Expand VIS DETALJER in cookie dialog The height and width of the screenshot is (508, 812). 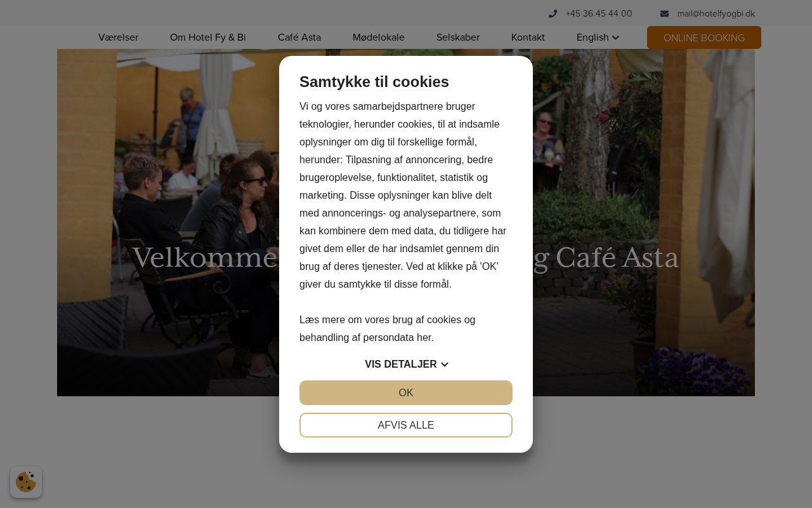click(x=406, y=364)
